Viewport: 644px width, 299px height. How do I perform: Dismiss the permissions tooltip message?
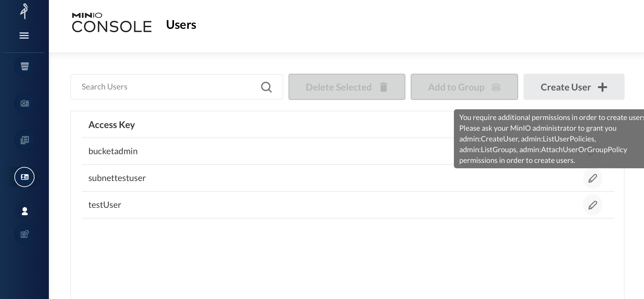[x=549, y=139]
